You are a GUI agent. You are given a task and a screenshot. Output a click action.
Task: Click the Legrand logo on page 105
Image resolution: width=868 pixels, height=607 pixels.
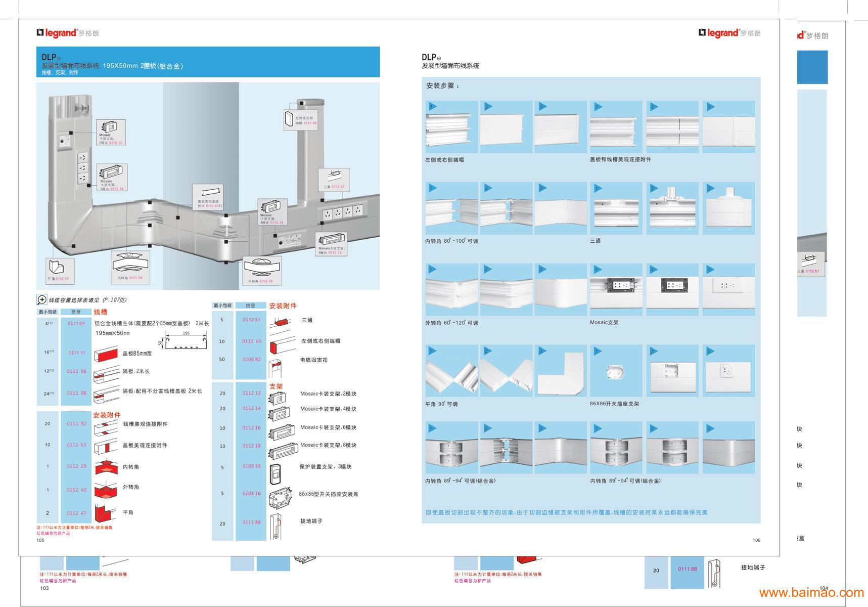pos(68,33)
